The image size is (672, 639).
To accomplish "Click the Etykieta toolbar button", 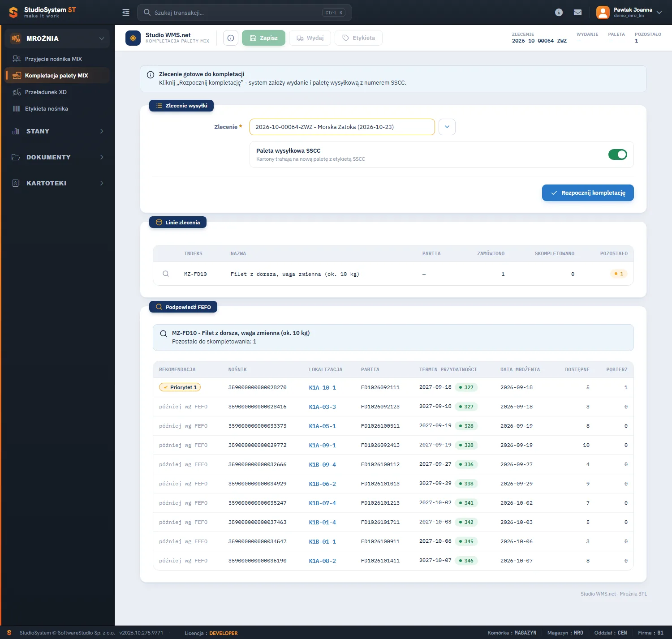I will point(358,38).
